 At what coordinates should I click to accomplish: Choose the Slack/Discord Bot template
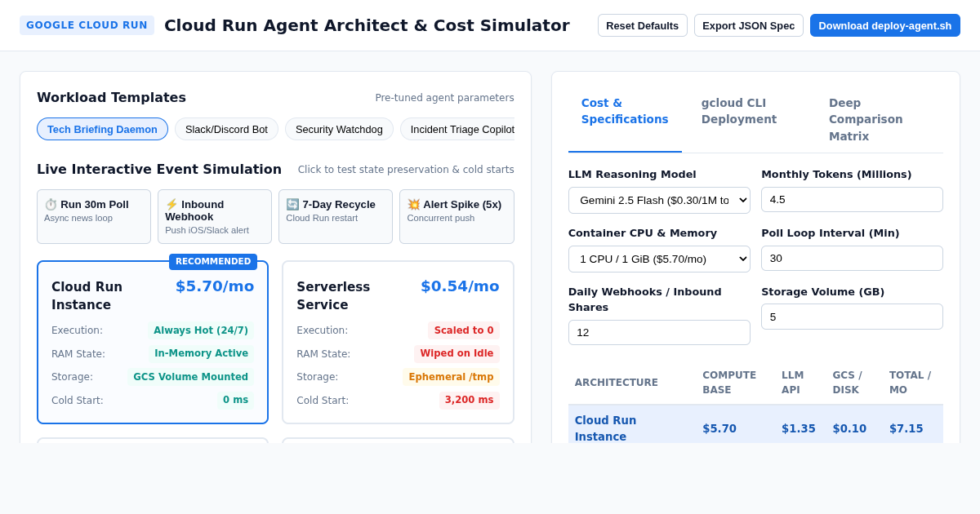(x=226, y=129)
